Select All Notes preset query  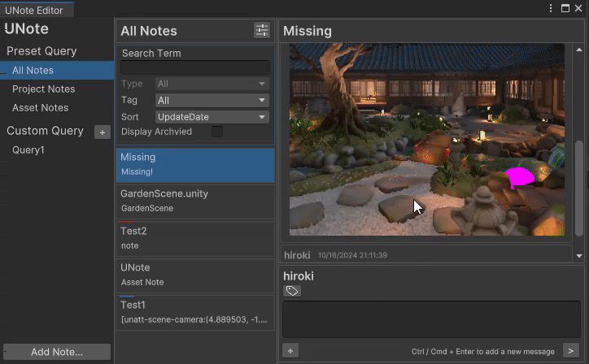tap(57, 70)
